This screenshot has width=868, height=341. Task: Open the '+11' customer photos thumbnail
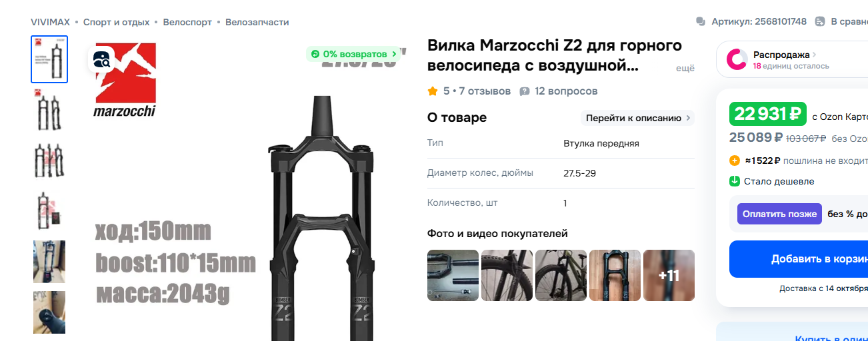point(669,275)
